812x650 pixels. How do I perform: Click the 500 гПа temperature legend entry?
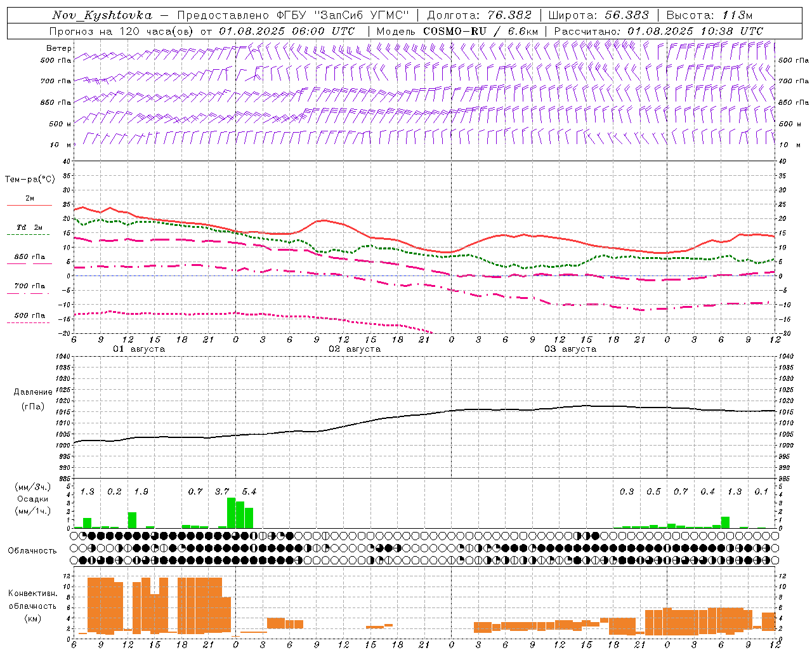coord(29,315)
